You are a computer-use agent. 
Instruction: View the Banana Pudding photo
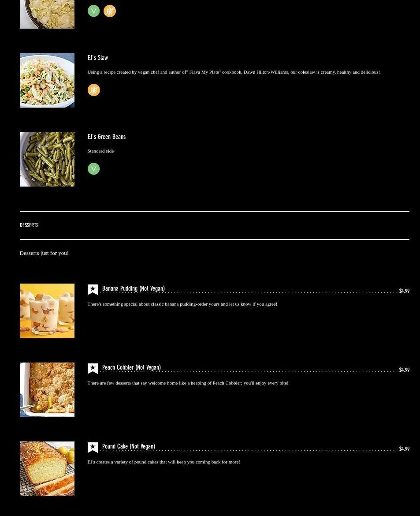tap(47, 311)
